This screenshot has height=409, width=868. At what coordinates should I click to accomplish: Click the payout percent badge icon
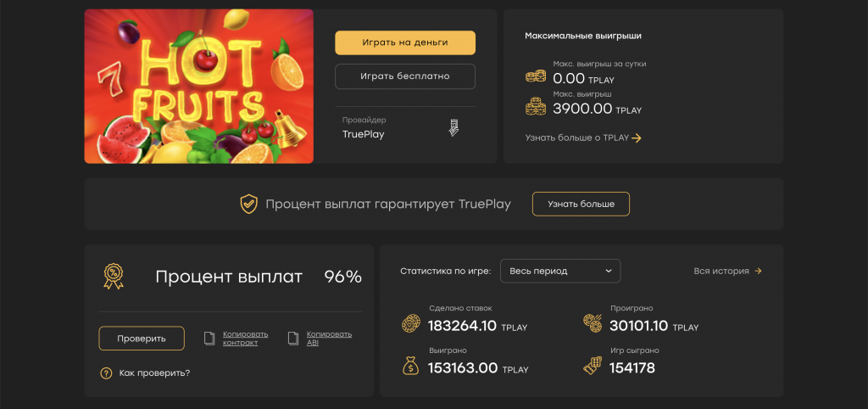pyautogui.click(x=113, y=274)
